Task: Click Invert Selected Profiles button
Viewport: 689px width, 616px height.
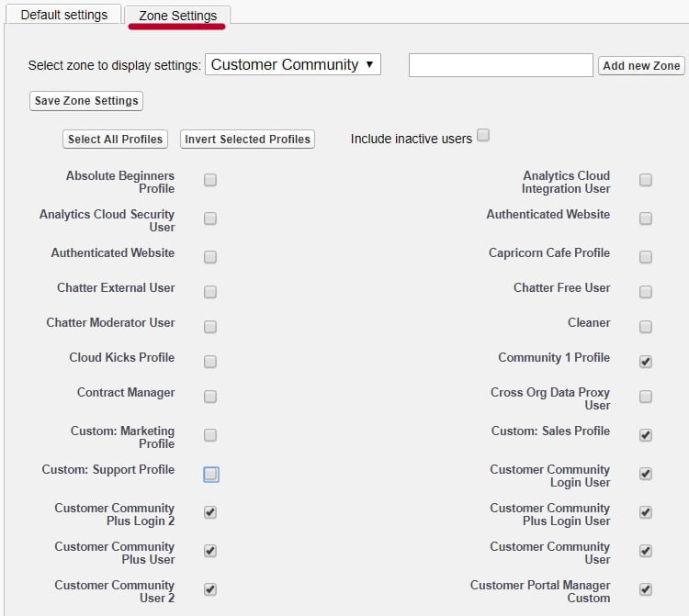Action: [x=247, y=140]
